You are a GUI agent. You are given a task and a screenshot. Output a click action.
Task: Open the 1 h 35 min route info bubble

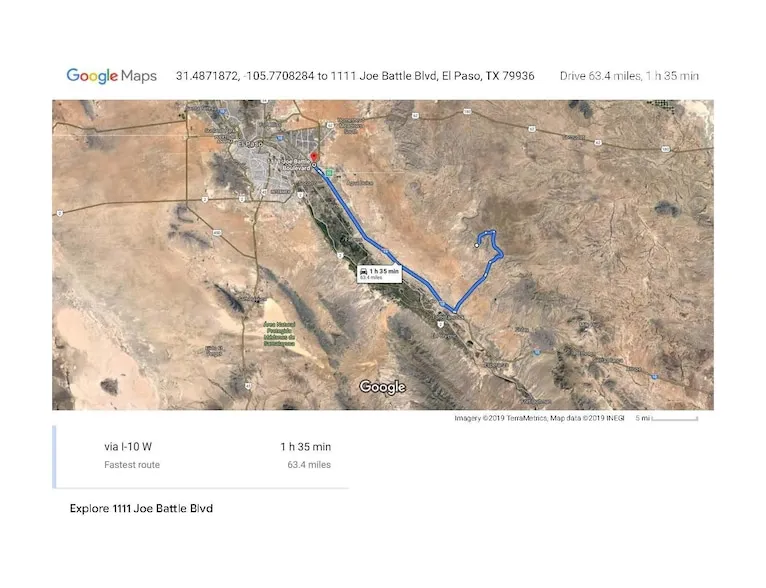pos(379,274)
